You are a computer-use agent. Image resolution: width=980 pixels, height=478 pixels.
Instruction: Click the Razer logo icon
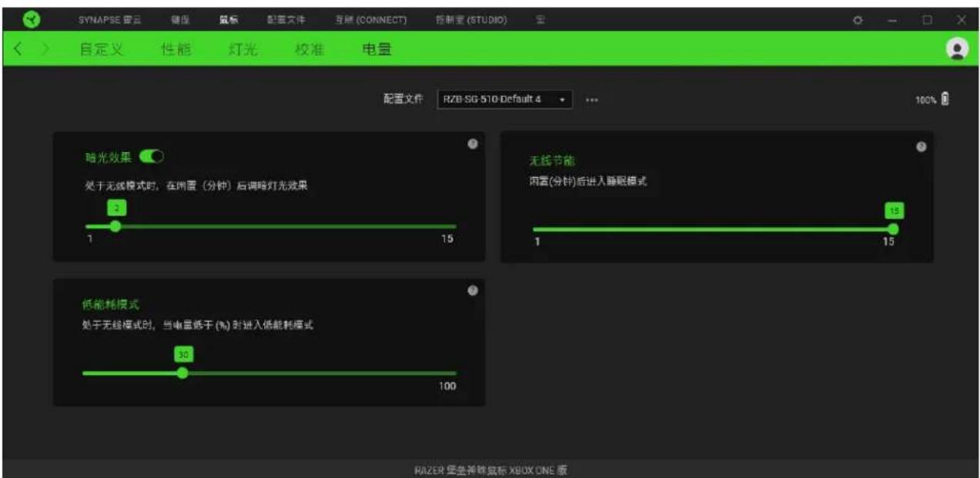[x=32, y=20]
